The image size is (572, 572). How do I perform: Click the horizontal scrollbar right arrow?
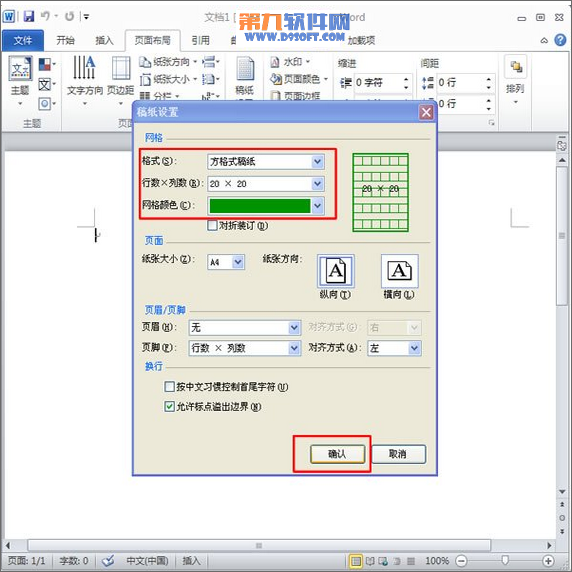click(549, 546)
